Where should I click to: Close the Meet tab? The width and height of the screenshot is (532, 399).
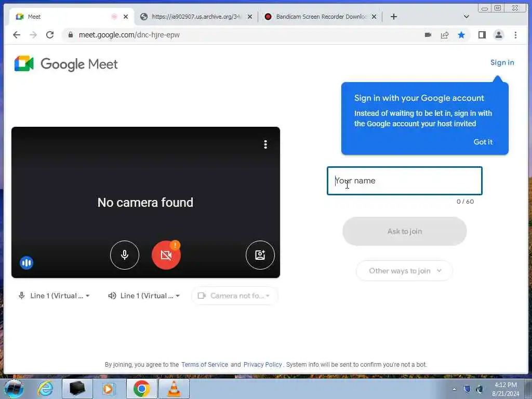(x=126, y=17)
